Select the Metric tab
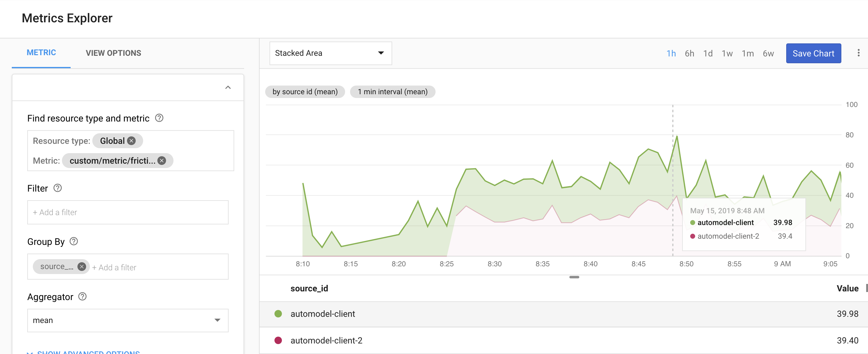This screenshot has width=868, height=354. click(41, 53)
